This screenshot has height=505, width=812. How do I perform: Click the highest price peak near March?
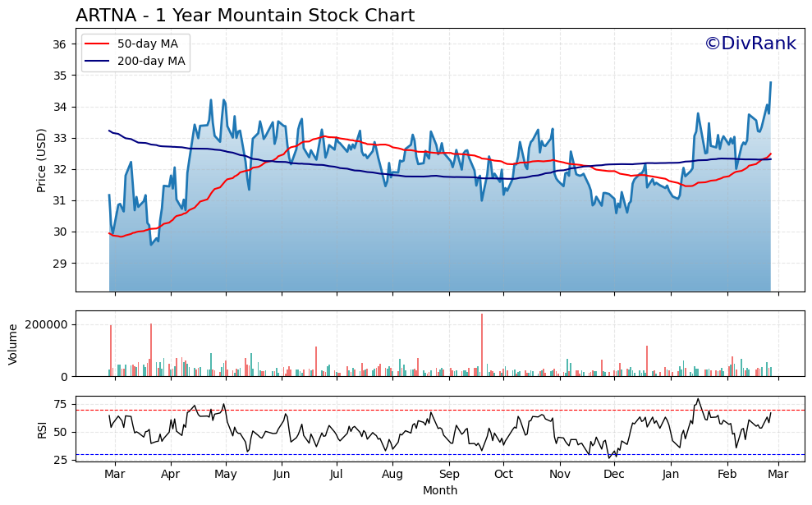[772, 82]
